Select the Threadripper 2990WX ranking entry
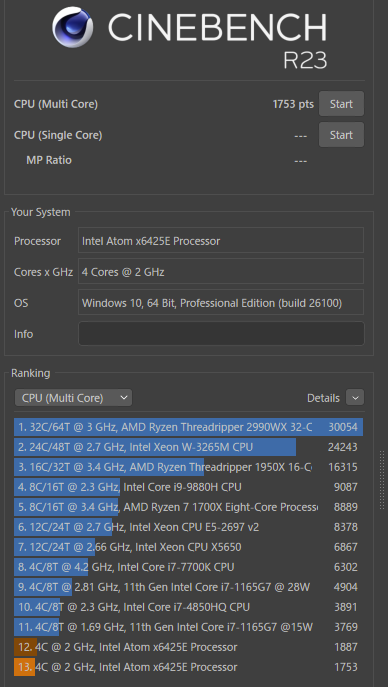388x687 pixels. point(188,427)
